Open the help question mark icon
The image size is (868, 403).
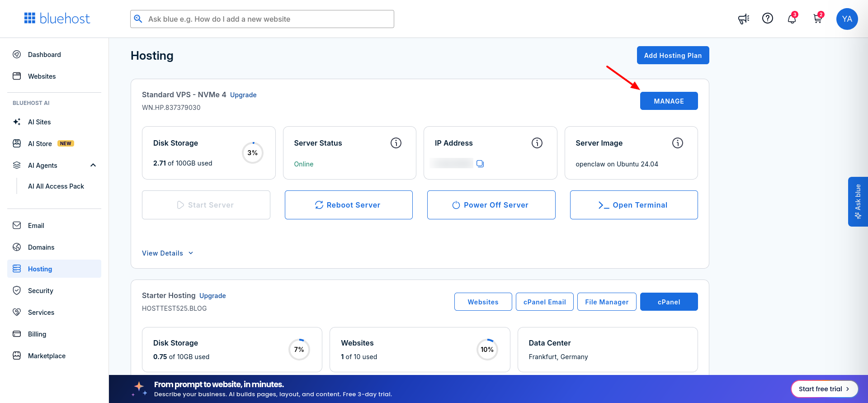tap(768, 18)
